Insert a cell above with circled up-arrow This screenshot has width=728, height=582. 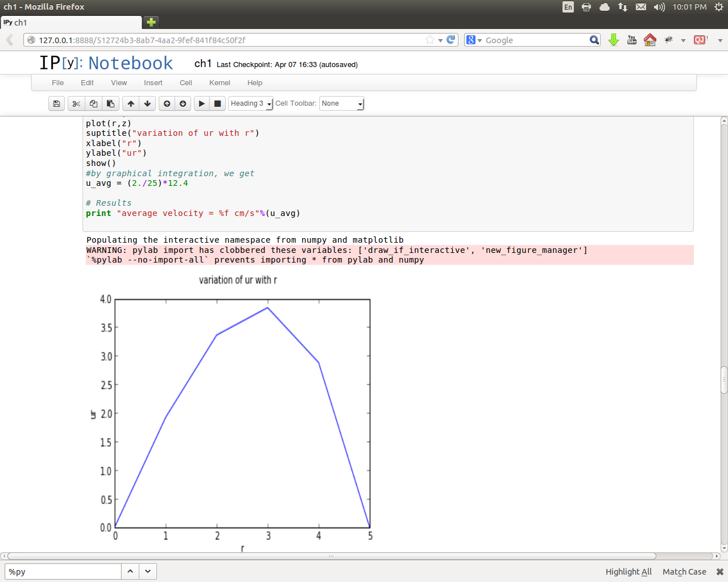pyautogui.click(x=167, y=103)
